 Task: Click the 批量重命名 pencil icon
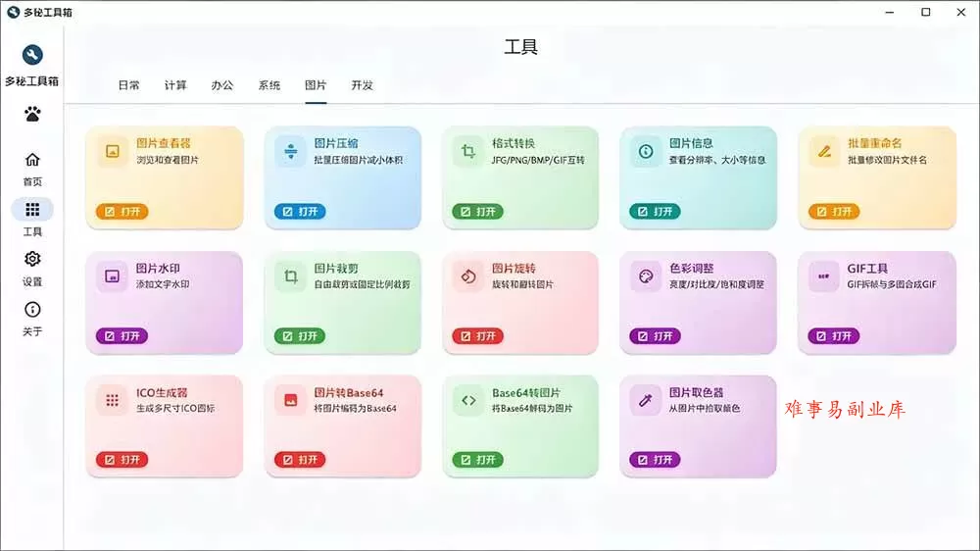[x=824, y=151]
